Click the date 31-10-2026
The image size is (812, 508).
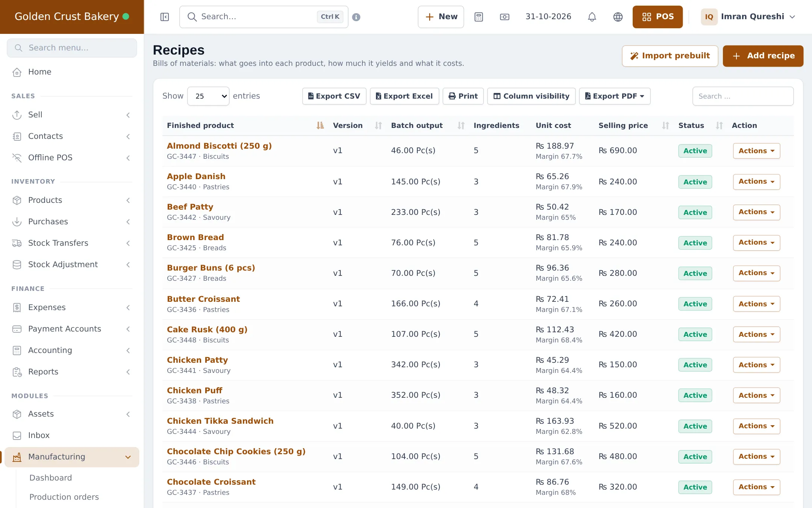click(x=548, y=17)
